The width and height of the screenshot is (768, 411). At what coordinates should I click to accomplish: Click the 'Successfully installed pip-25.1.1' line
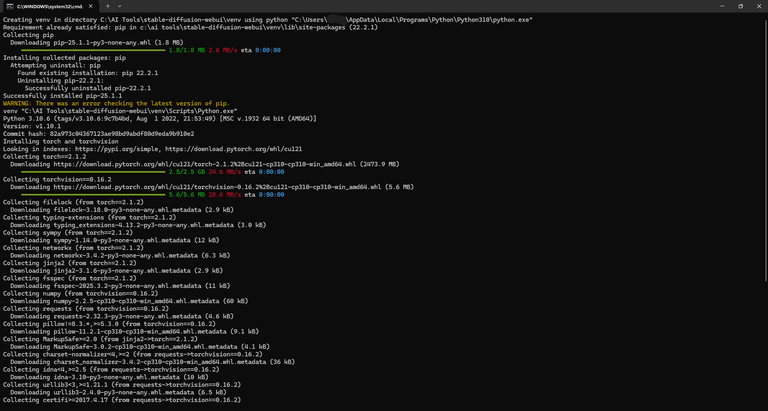click(62, 96)
